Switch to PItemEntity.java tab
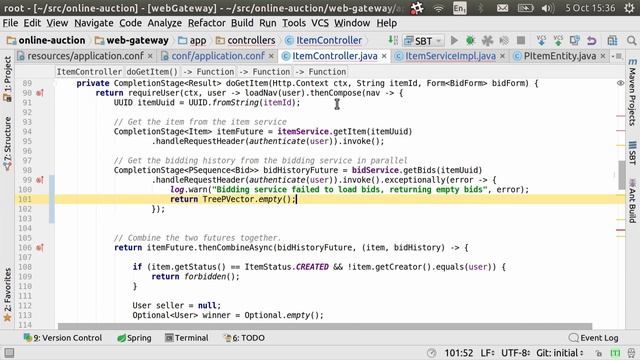The width and height of the screenshot is (640, 360). (559, 56)
